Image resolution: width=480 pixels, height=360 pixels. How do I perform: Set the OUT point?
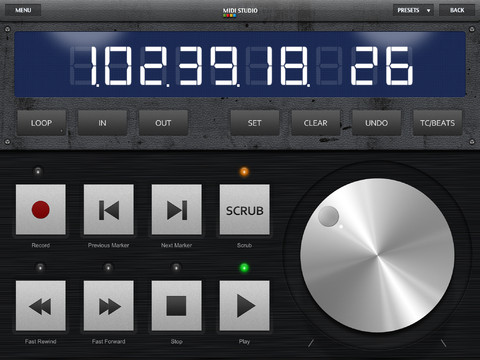pos(163,123)
